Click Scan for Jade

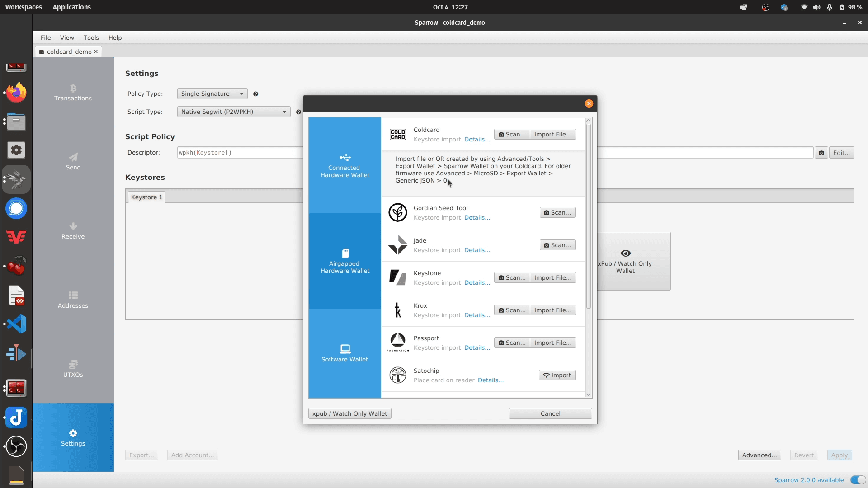557,245
